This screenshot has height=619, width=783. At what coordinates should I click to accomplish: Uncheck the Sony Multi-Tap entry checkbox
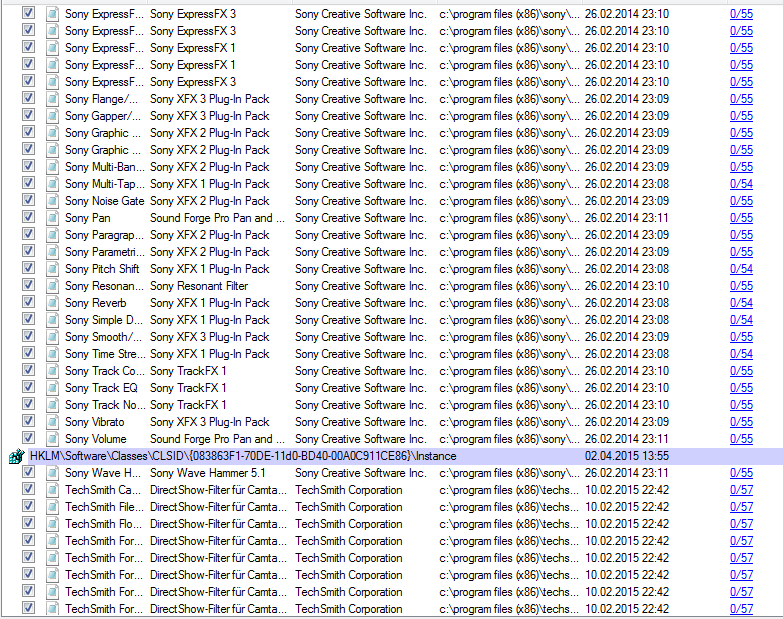coord(28,184)
